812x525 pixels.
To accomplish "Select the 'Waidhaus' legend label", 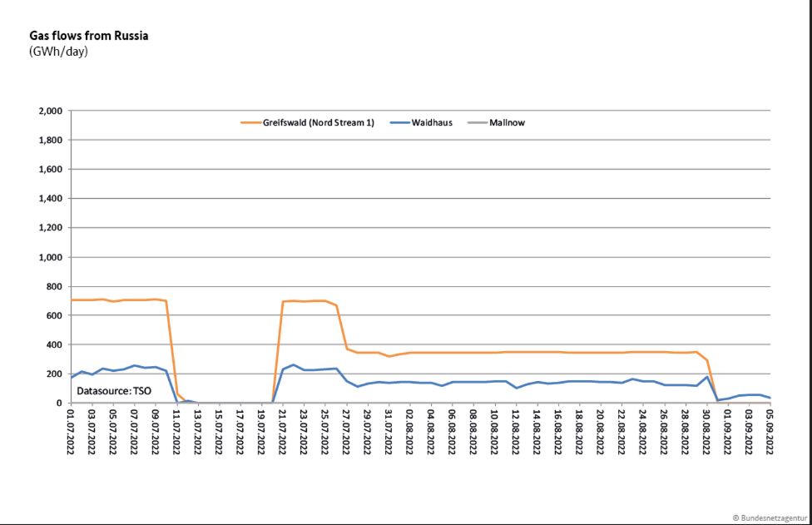I will (433, 122).
